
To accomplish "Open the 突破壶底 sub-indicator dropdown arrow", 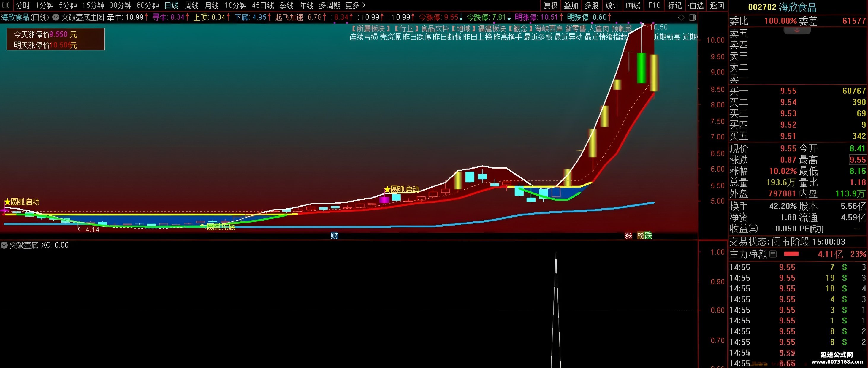I will 4,245.
